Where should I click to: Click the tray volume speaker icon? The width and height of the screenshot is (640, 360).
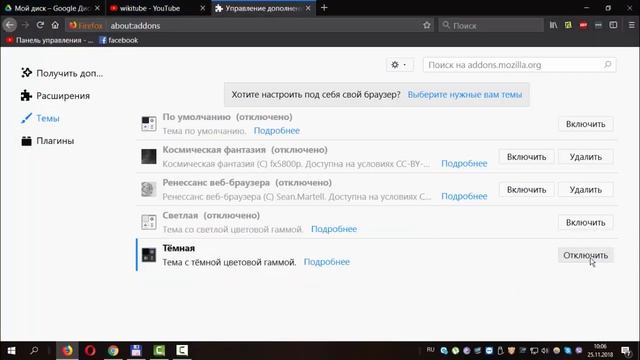(x=544, y=351)
